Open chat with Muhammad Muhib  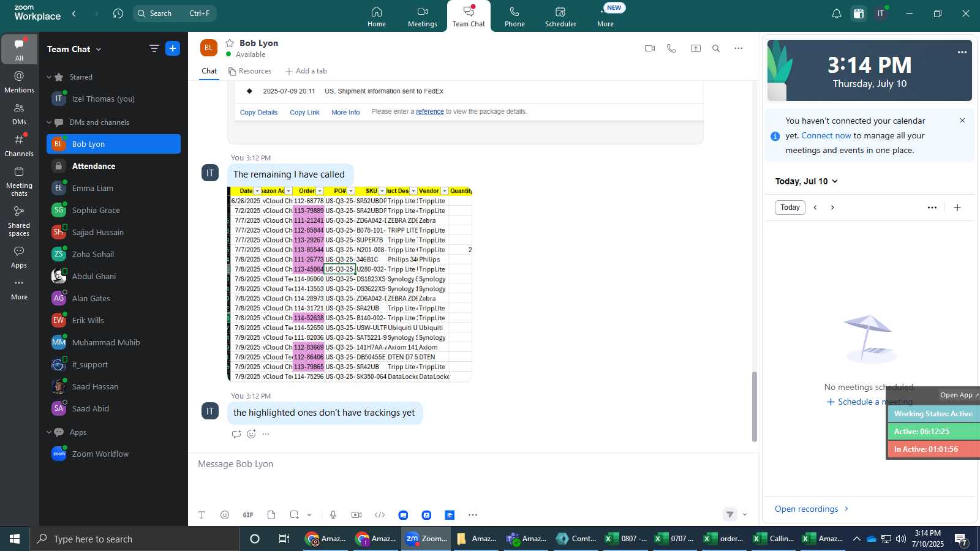tap(113, 342)
